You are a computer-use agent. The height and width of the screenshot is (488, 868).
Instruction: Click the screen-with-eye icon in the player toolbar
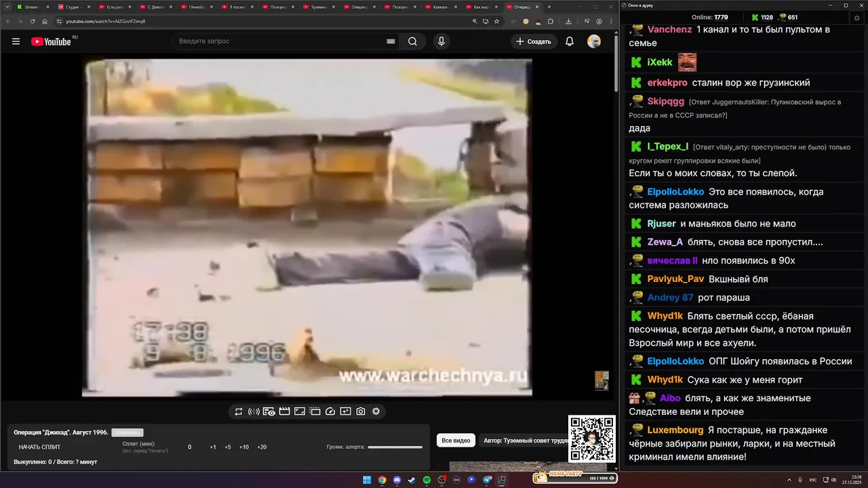pyautogui.click(x=269, y=411)
